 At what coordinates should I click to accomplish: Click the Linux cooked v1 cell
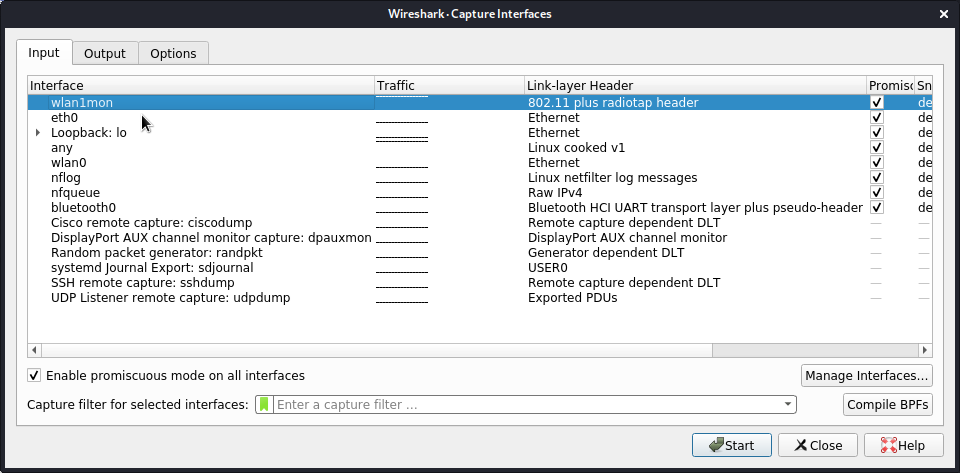tap(576, 147)
